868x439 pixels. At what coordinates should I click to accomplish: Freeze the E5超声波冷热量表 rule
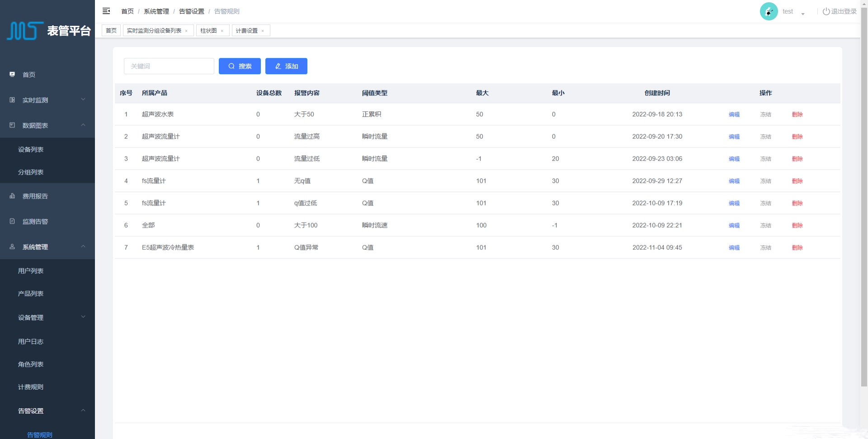tap(765, 248)
